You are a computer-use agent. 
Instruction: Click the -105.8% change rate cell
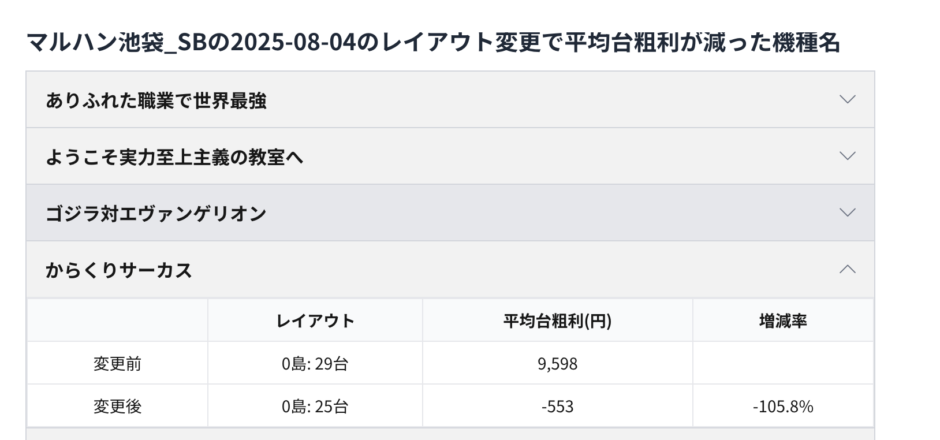coord(783,407)
